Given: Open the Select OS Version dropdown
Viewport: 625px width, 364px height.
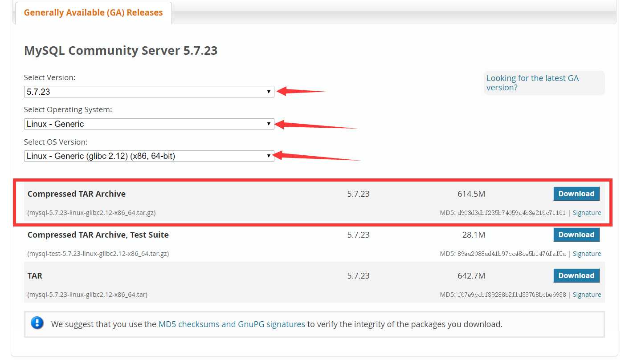Looking at the screenshot, I should [x=148, y=156].
